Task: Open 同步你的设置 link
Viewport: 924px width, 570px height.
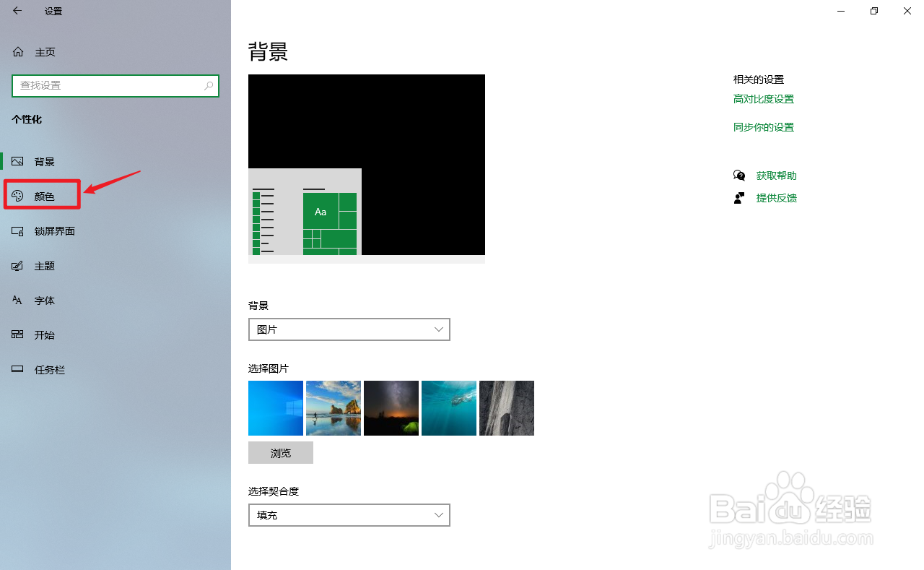Action: [764, 127]
